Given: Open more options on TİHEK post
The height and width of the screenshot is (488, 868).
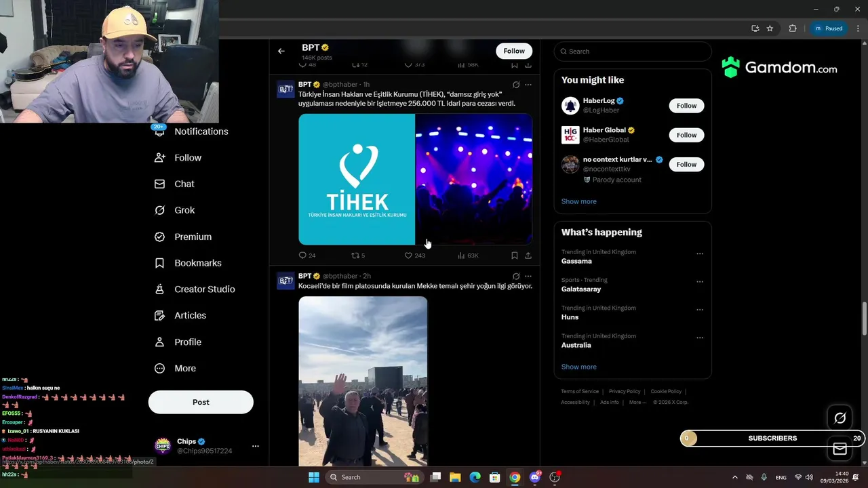Looking at the screenshot, I should [528, 85].
